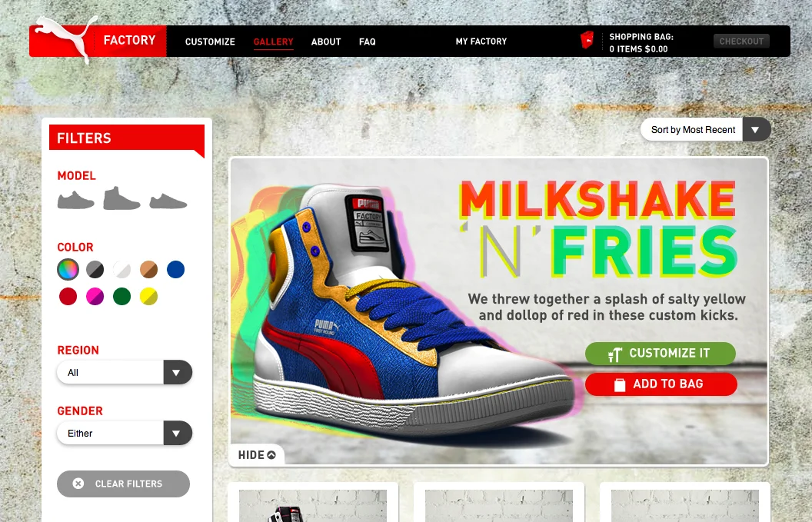
Task: Go to the Gallery tab
Action: coord(274,42)
